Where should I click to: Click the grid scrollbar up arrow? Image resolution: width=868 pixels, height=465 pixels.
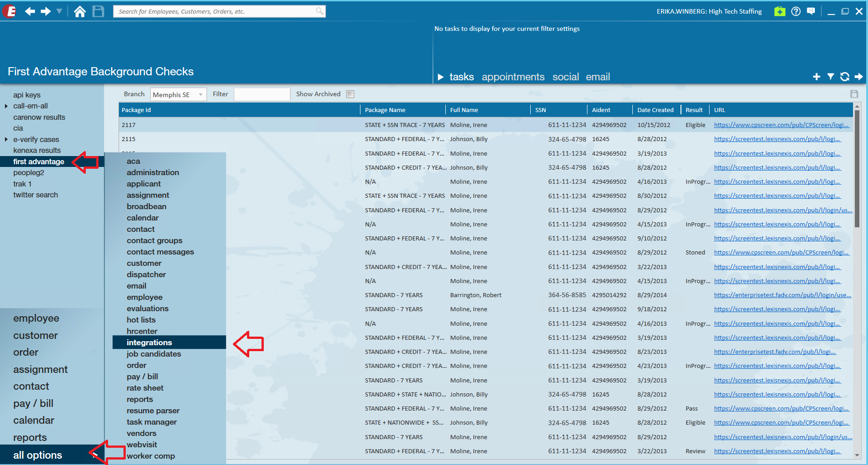tap(857, 107)
